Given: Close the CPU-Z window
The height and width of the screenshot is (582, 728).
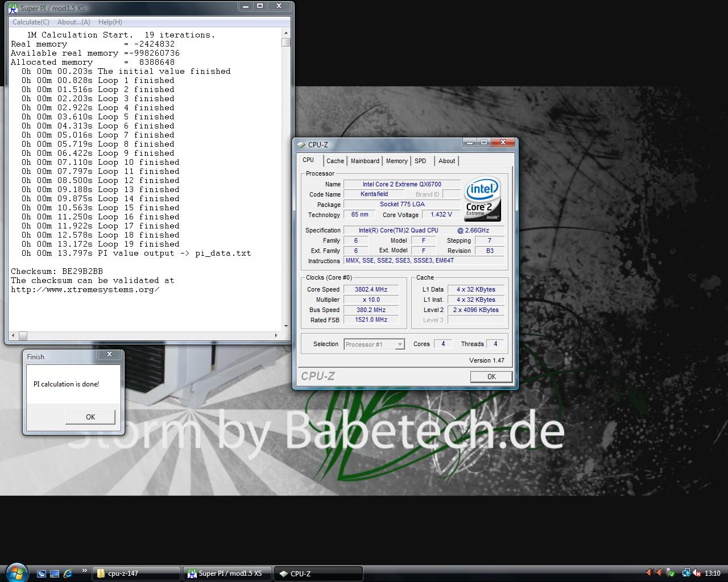Looking at the screenshot, I should [x=503, y=143].
